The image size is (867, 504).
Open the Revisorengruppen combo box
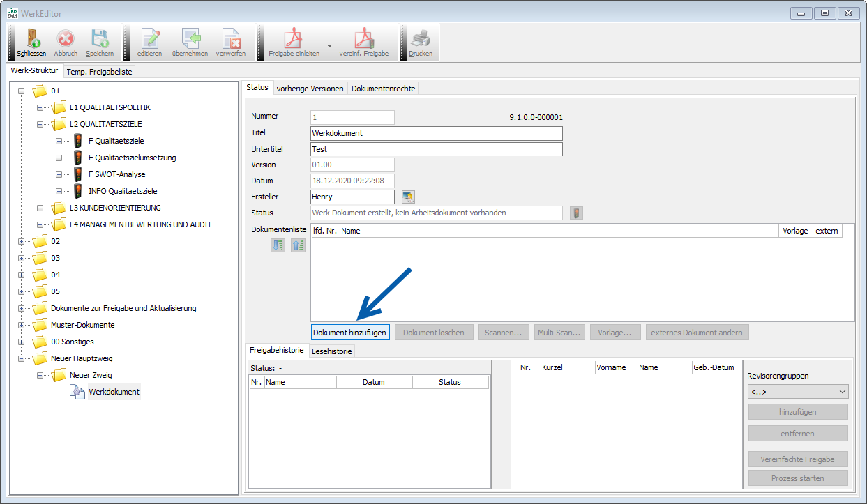798,392
